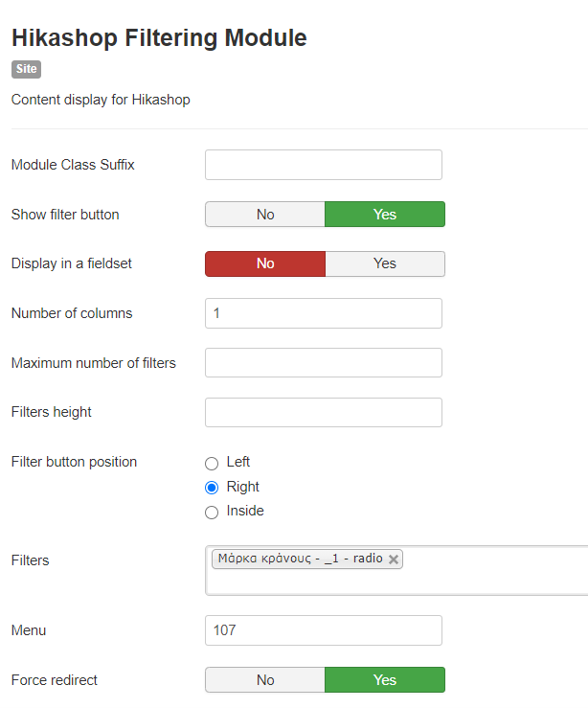
Task: Click the Number of columns field
Action: [x=324, y=313]
